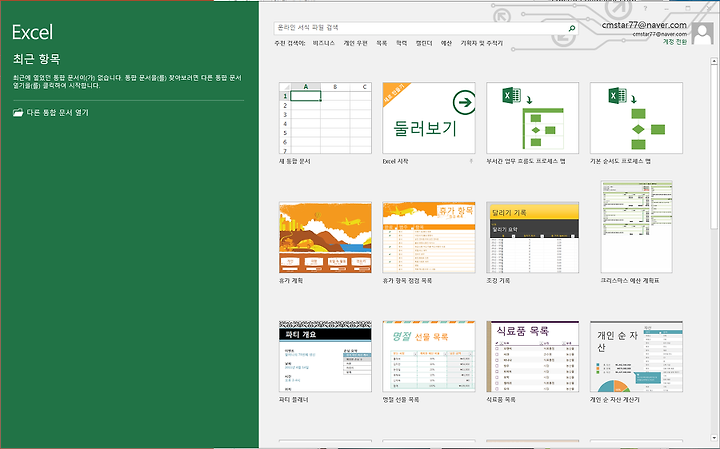Open the 둘러보기 Excel 시작 tour thumbnail

click(429, 118)
